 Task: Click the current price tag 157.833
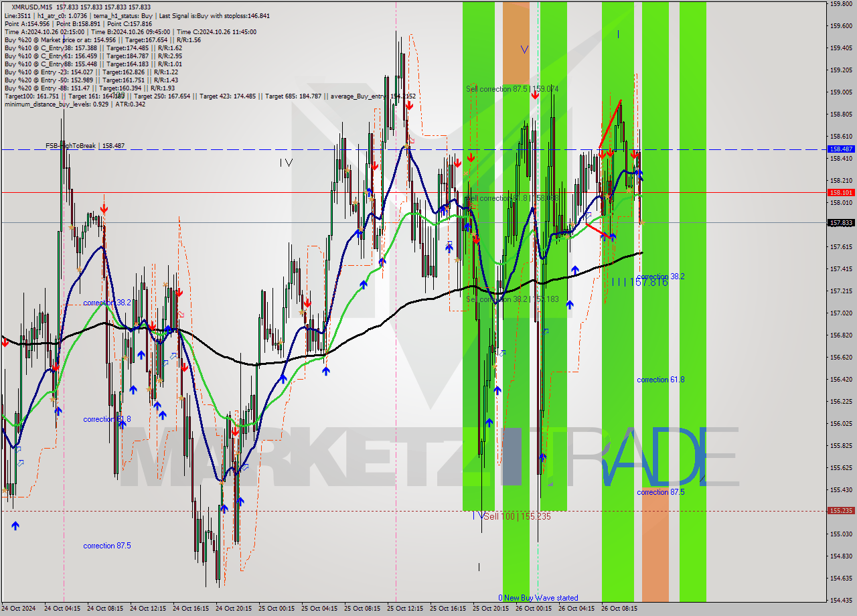841,222
